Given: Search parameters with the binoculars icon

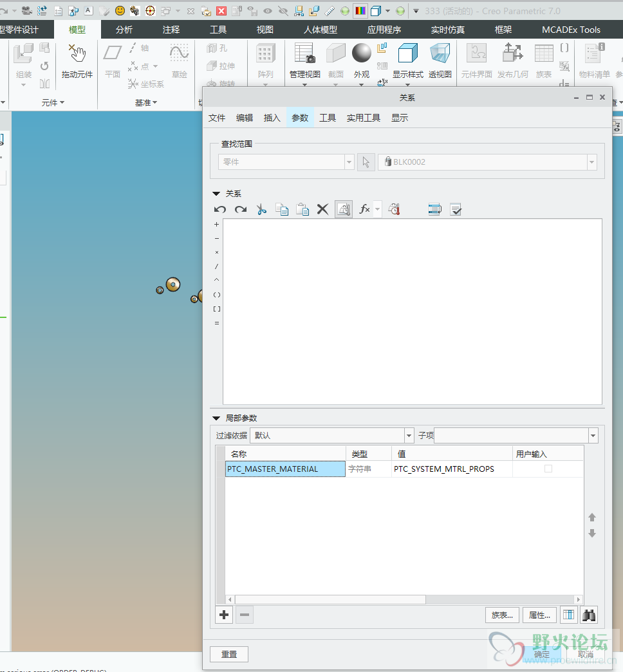Looking at the screenshot, I should point(589,615).
